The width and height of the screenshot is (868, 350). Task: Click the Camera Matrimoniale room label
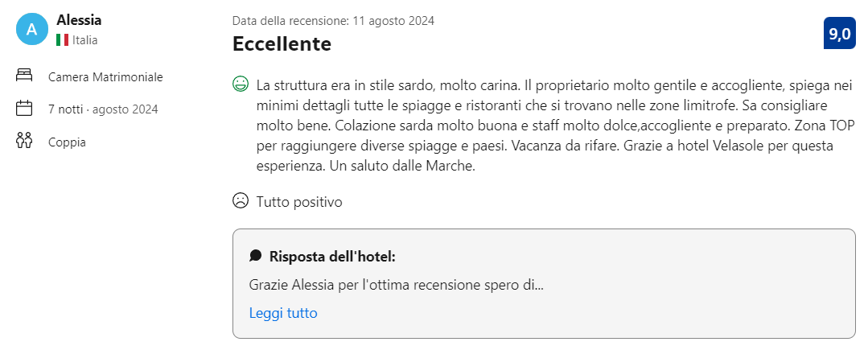click(105, 77)
